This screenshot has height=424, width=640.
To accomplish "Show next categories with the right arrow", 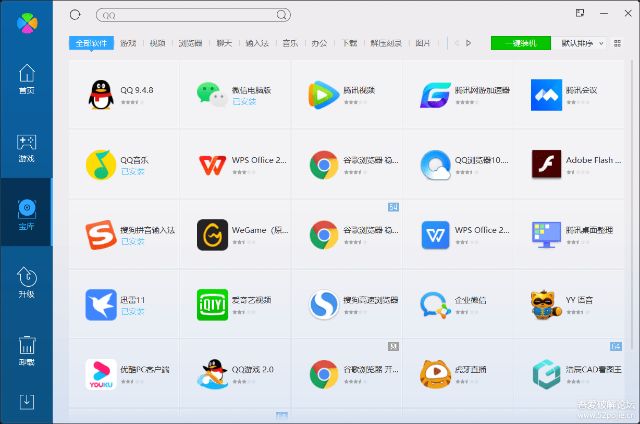I will (469, 43).
